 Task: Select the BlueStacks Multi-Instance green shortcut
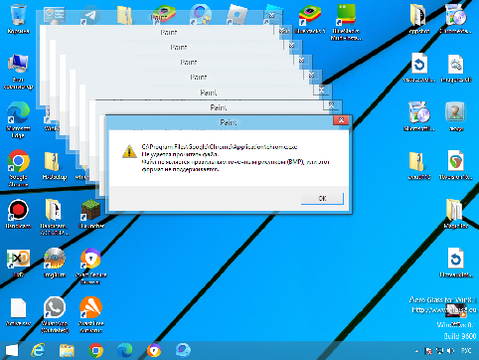click(346, 22)
